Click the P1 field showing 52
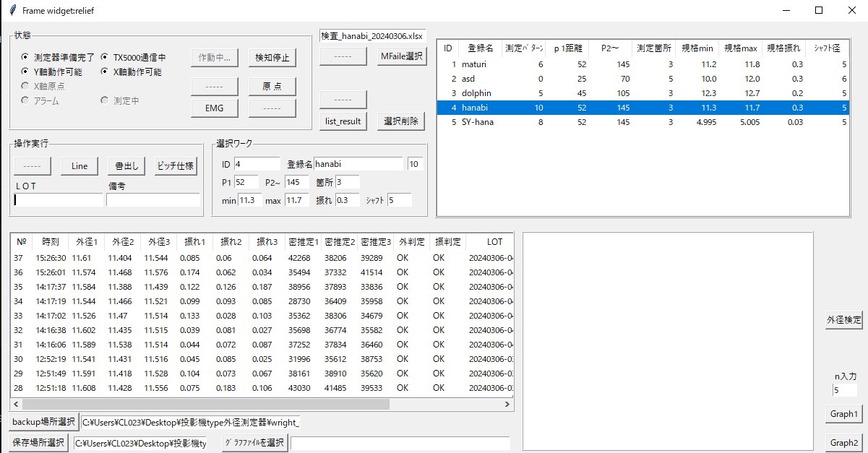This screenshot has height=453, width=868. pos(246,182)
